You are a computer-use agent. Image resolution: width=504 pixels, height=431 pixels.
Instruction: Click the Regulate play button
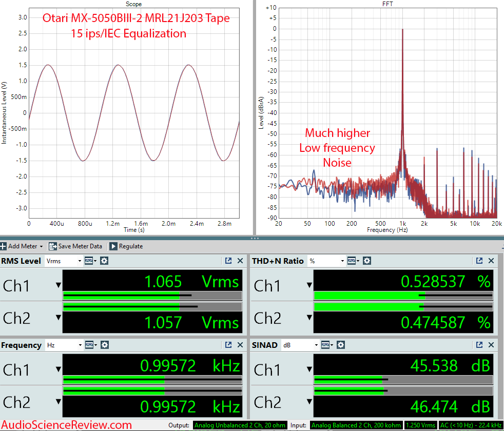coord(113,246)
